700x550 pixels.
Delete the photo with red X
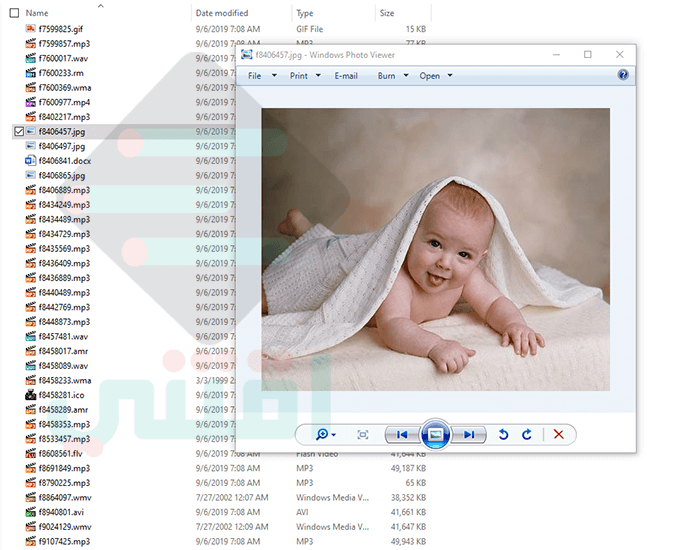click(x=558, y=434)
